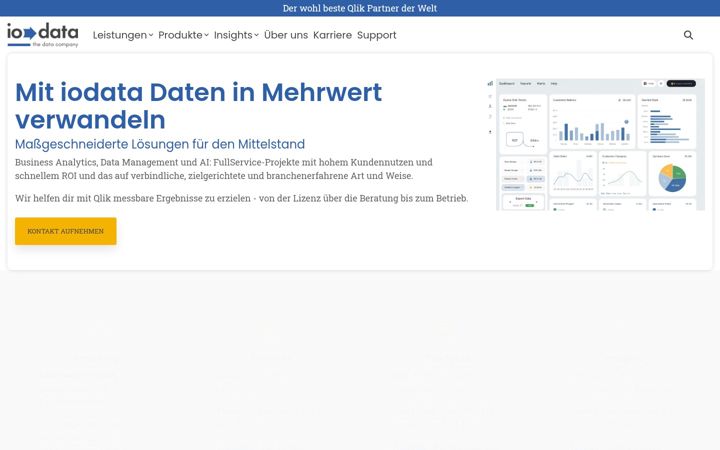
Task: Click the sentence Wir helfen dir mit Qlik
Action: click(242, 198)
